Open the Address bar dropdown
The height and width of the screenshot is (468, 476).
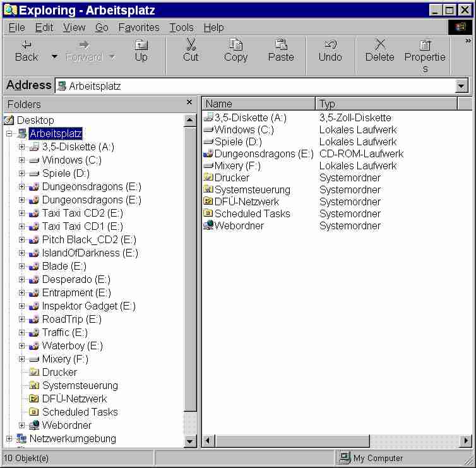(461, 87)
